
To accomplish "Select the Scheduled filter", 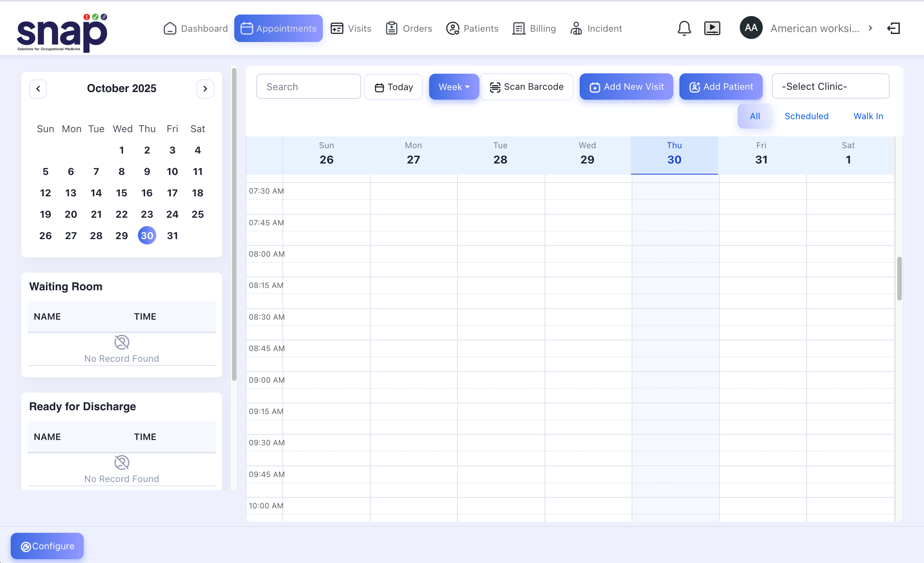I will (x=806, y=116).
